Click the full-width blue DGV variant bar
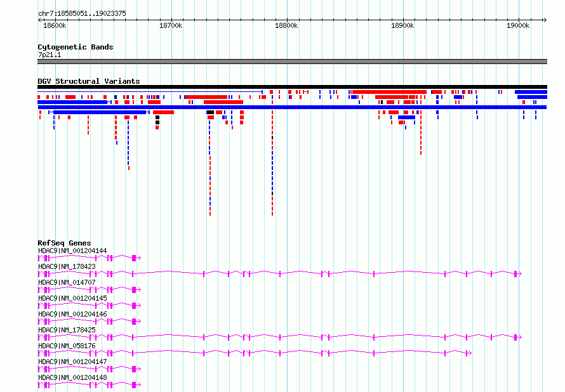The width and height of the screenshot is (565, 392). [x=292, y=107]
